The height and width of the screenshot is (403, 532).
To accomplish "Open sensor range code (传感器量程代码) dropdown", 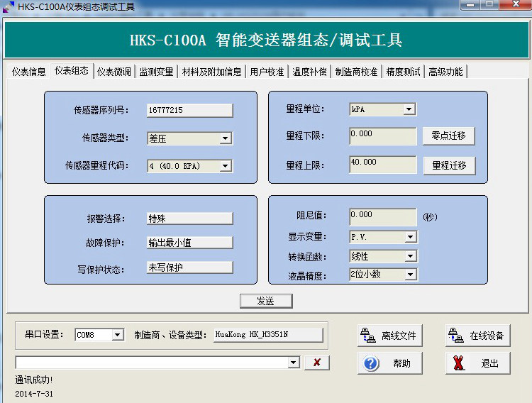I will click(226, 166).
